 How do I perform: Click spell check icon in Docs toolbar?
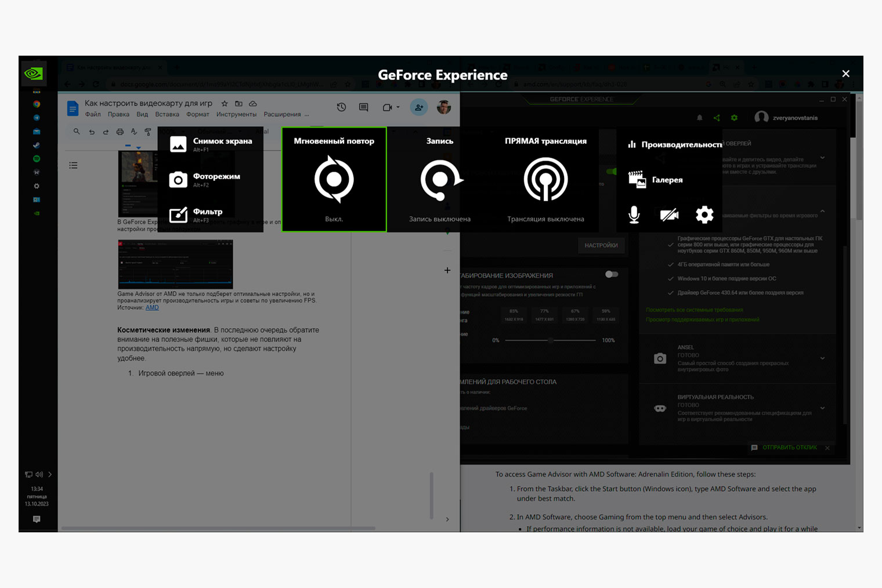(134, 132)
